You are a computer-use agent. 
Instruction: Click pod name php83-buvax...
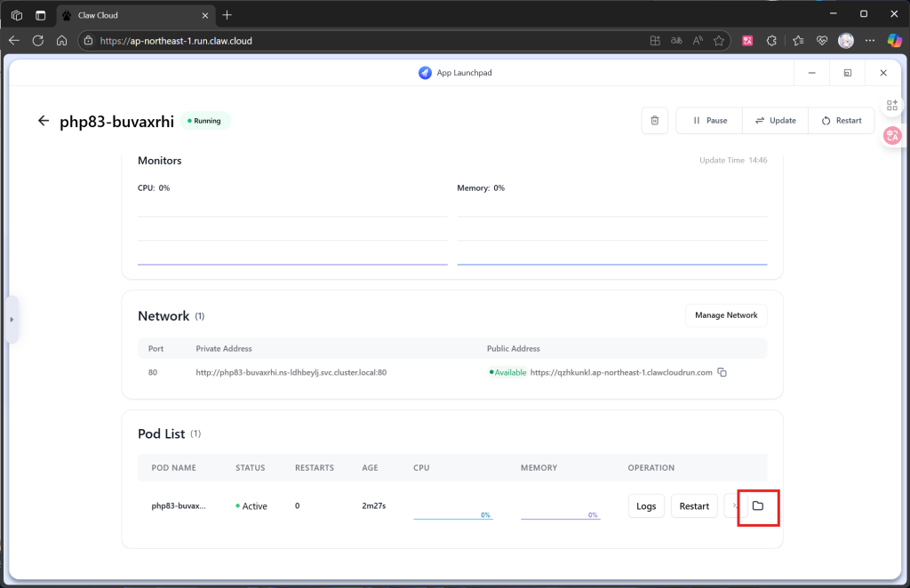click(179, 505)
